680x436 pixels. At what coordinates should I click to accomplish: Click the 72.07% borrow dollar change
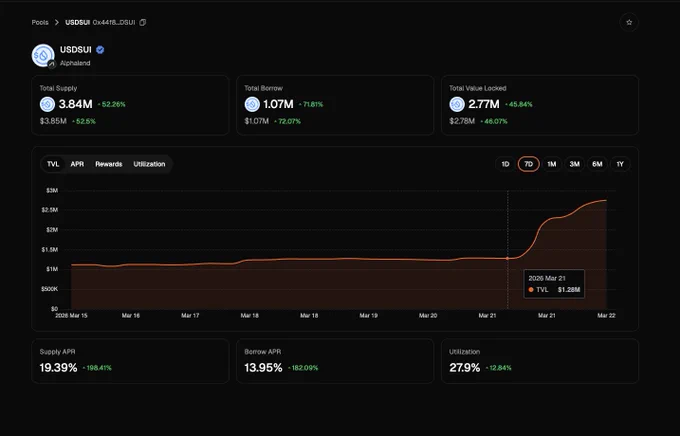pos(288,121)
